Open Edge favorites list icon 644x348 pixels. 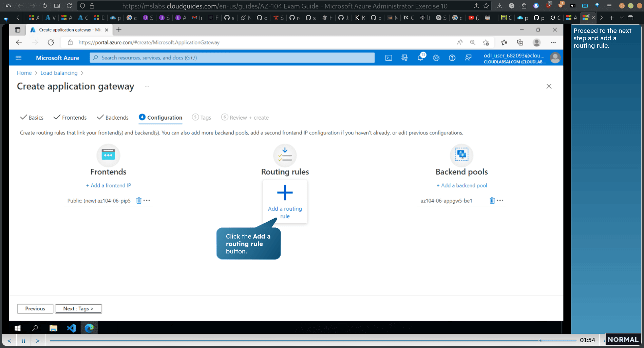[504, 42]
